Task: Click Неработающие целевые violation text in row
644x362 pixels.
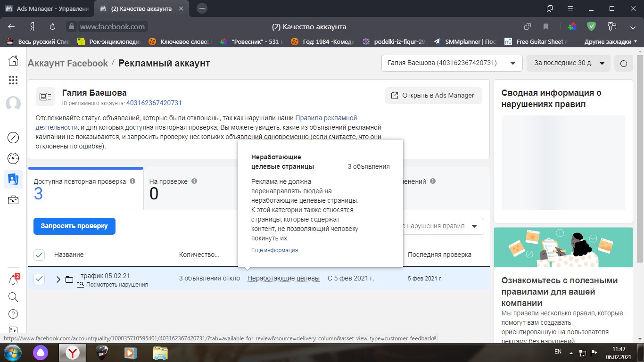Action: [284, 278]
